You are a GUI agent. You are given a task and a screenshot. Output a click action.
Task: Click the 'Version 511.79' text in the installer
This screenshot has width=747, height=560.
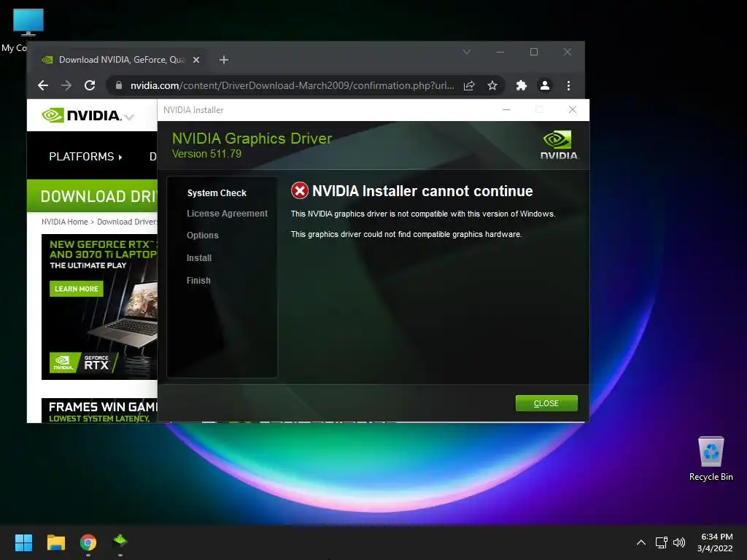[x=206, y=154]
